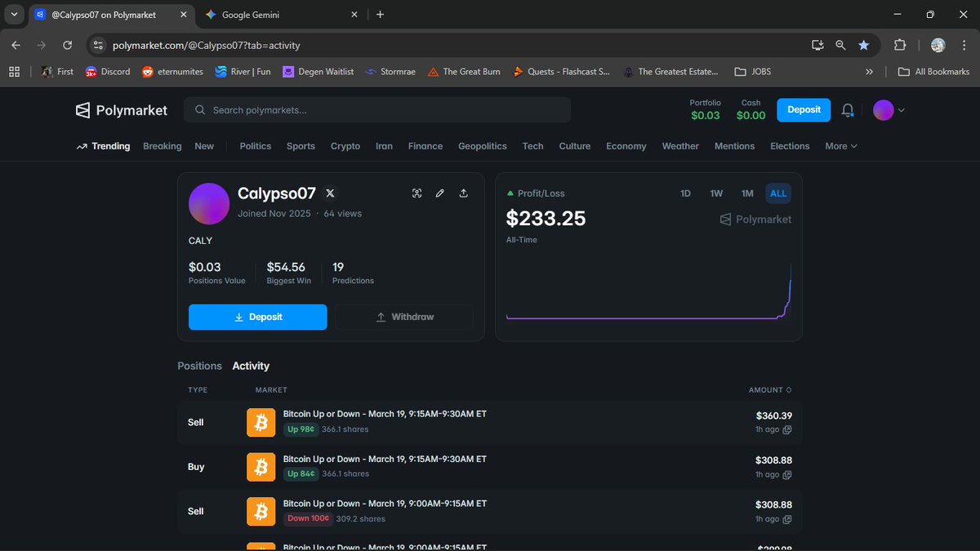Viewport: 980px width, 551px height.
Task: Go to the Politics category
Action: [x=256, y=146]
